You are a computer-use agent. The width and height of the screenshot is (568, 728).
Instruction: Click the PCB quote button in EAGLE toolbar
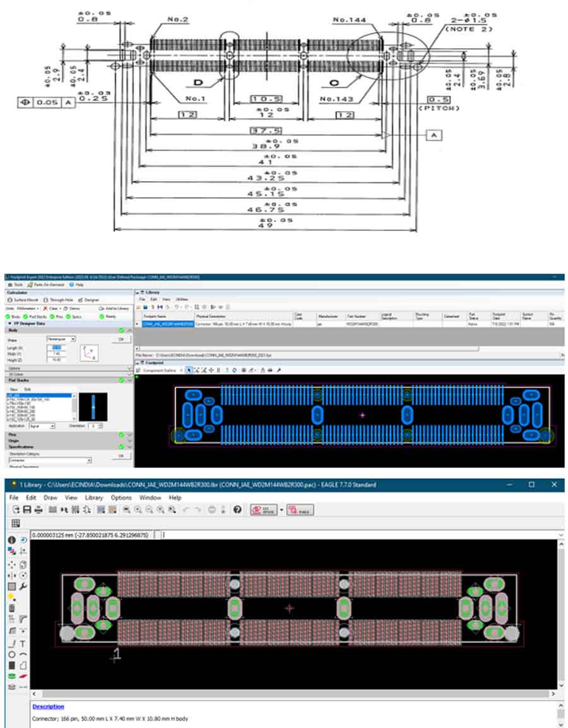coord(300,510)
